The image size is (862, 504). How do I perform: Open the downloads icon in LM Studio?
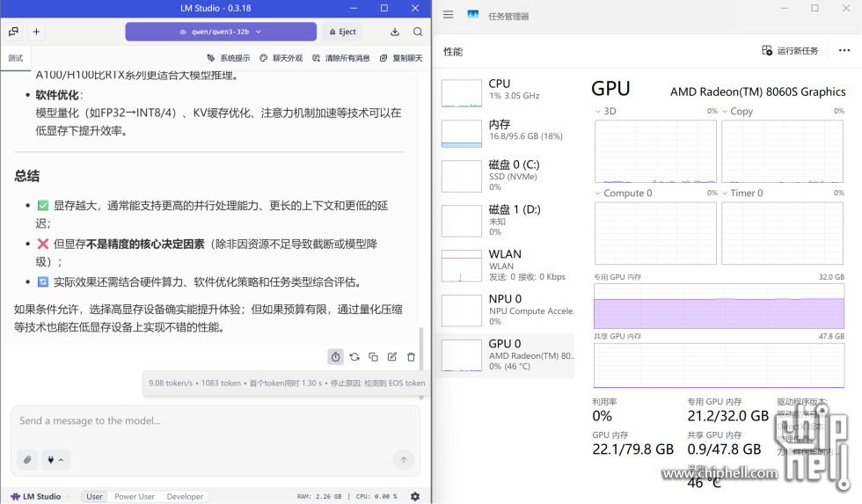click(395, 32)
